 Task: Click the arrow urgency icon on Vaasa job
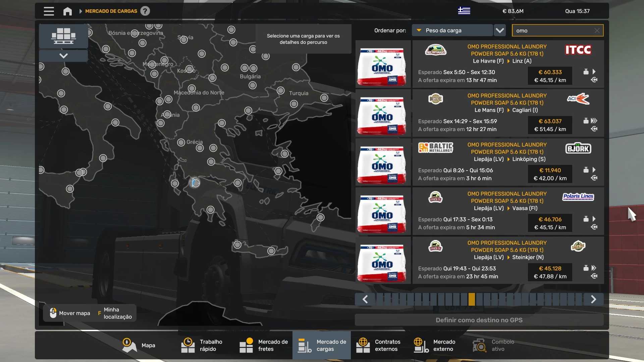click(x=594, y=219)
